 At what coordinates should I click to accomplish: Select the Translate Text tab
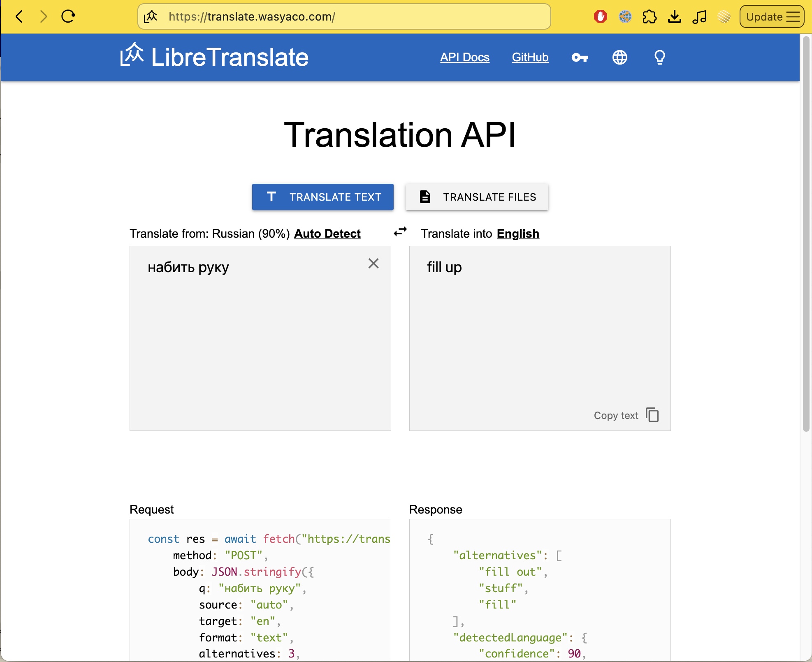click(322, 197)
